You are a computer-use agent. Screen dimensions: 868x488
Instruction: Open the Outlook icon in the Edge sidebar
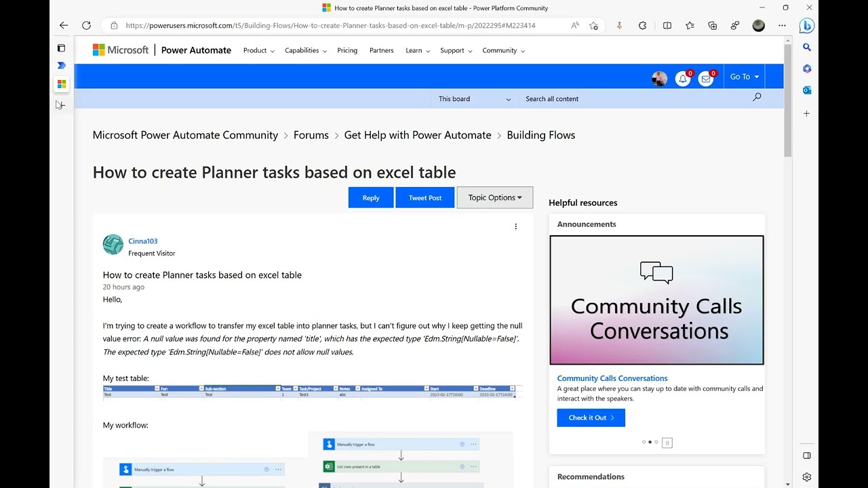click(807, 90)
